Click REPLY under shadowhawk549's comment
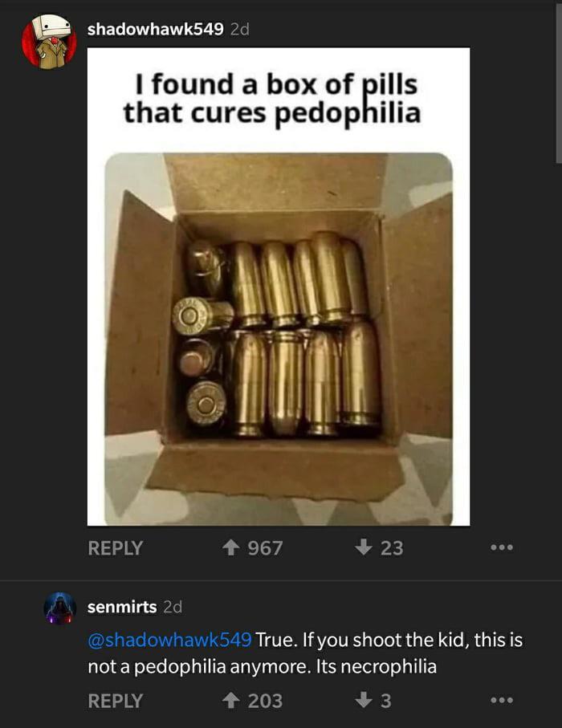 pos(115,548)
